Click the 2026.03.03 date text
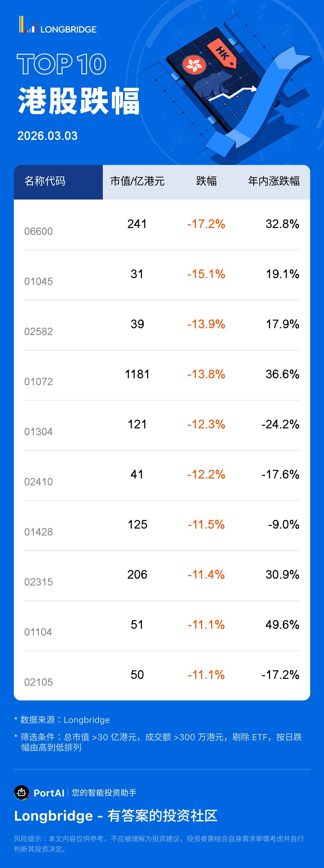This screenshot has height=868, width=324. [x=47, y=136]
